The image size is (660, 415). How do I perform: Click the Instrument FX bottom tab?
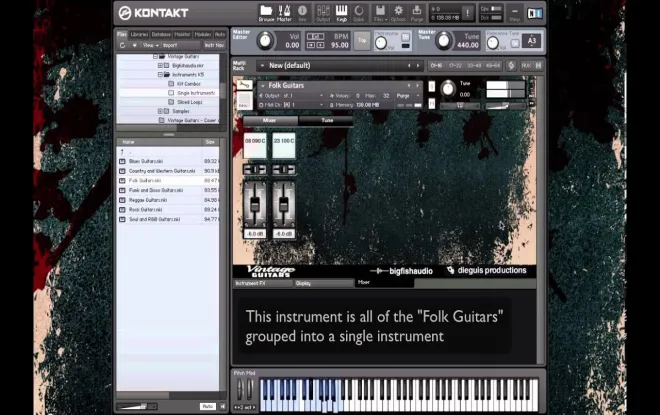pyautogui.click(x=263, y=283)
